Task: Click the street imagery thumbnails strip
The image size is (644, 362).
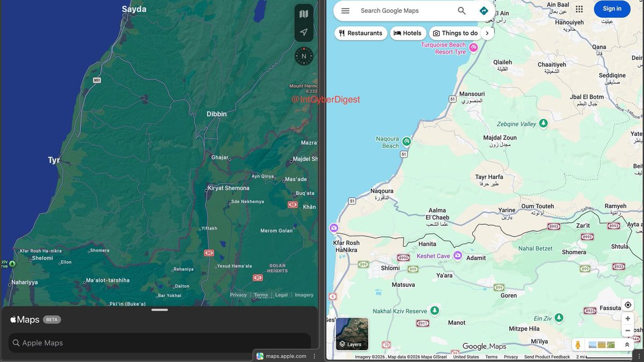Action: point(602,345)
